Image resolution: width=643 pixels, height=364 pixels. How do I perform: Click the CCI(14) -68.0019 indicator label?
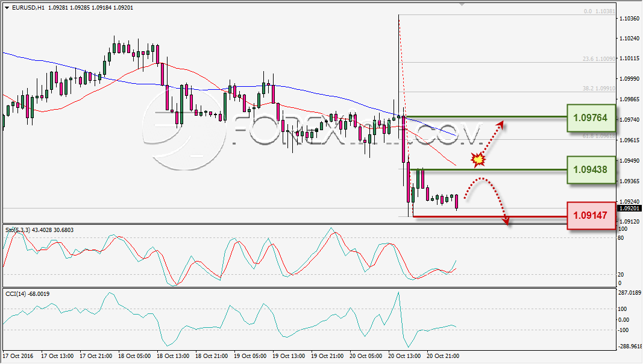point(28,294)
